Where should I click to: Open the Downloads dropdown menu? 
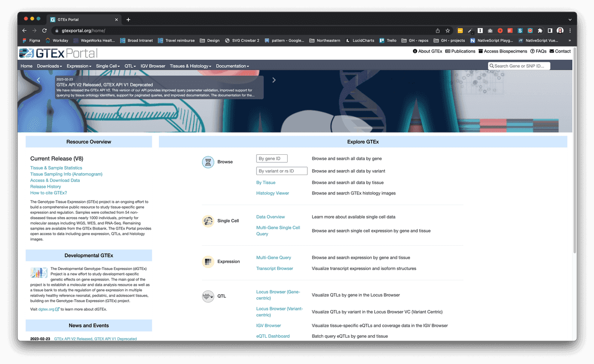pos(49,66)
